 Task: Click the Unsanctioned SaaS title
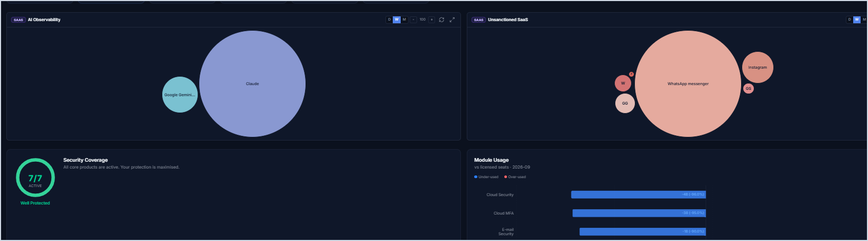508,20
